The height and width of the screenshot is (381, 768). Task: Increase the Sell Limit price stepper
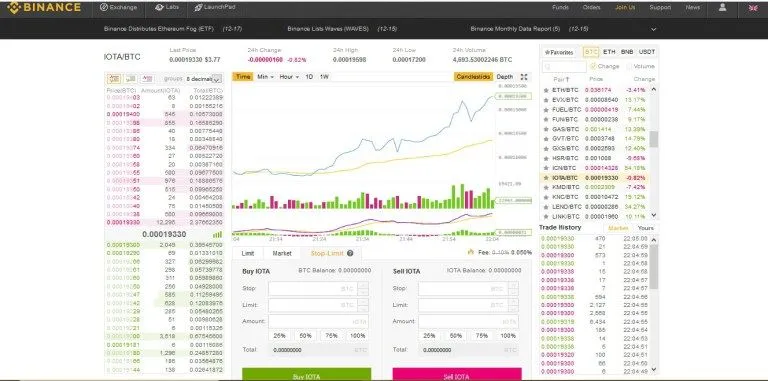coord(513,302)
